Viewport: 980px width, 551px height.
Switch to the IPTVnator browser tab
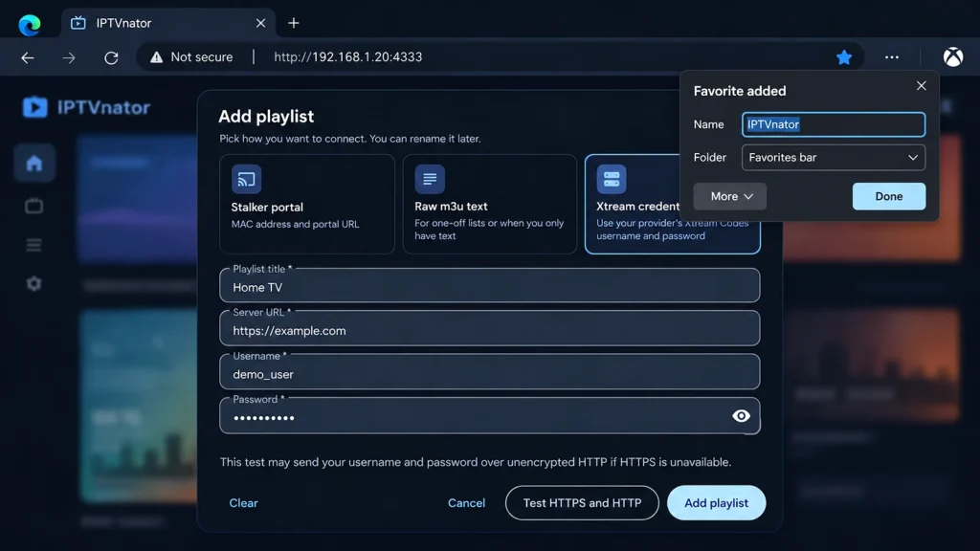coord(168,23)
